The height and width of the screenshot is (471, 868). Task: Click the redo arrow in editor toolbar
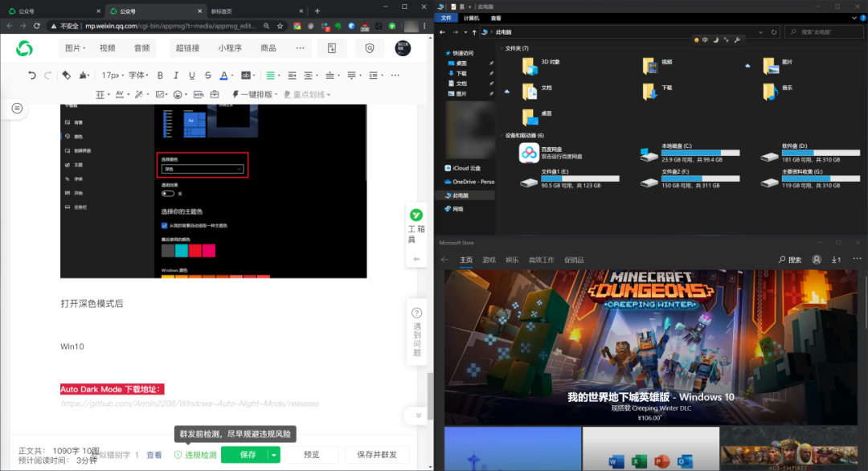(x=47, y=76)
